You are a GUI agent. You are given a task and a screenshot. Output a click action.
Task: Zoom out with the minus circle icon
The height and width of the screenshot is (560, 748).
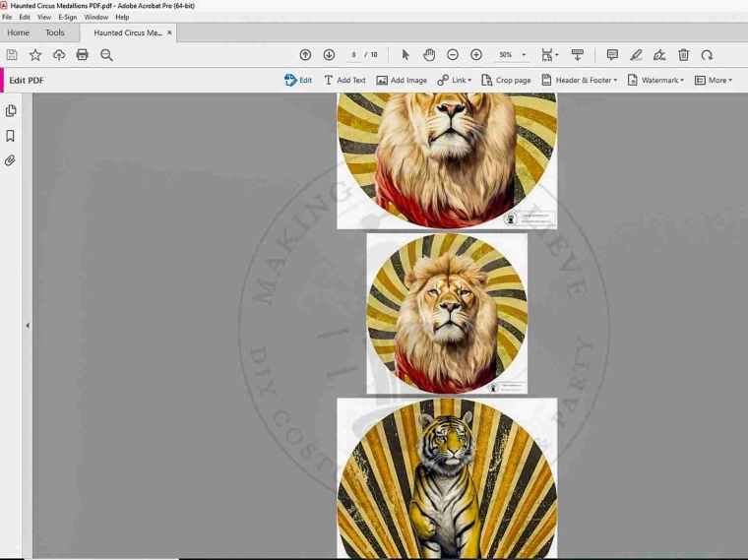[x=453, y=55]
